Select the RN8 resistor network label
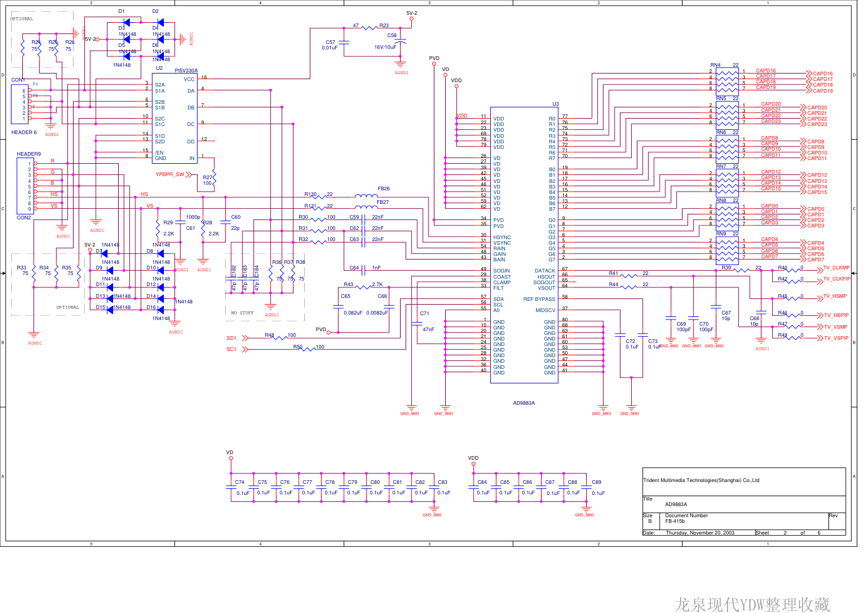Viewport: 868px width, 613px height. pos(721,200)
